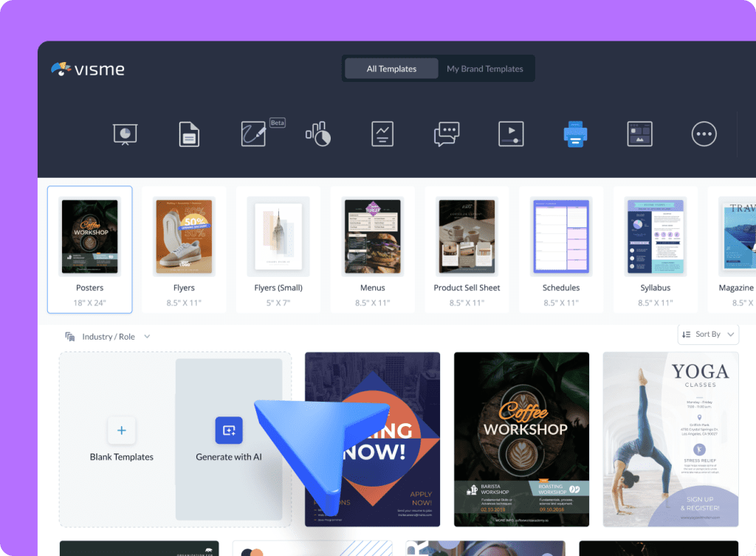Open the Coffee Workshop poster template

(521, 439)
